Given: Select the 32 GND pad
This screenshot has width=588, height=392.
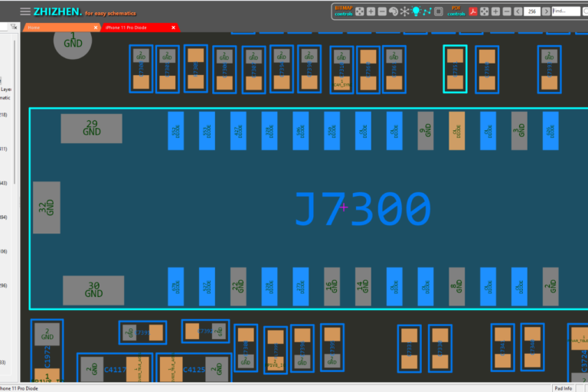Looking at the screenshot, I should (x=47, y=207).
